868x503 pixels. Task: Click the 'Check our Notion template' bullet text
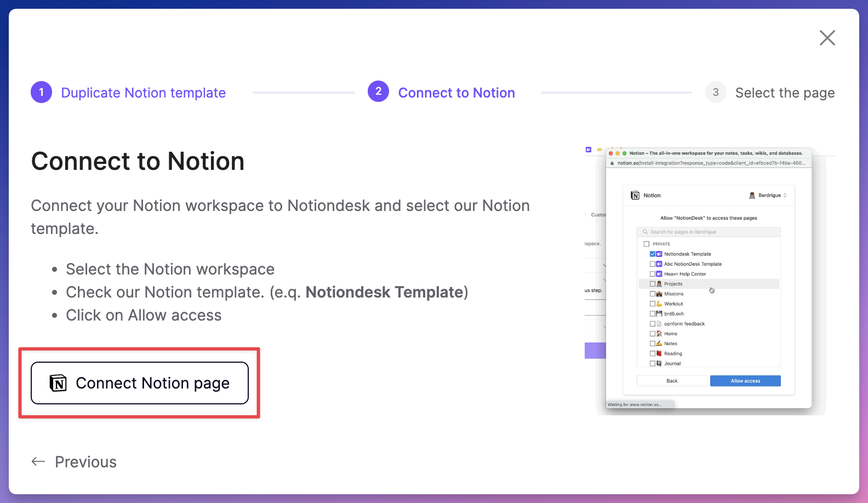pyautogui.click(x=267, y=292)
